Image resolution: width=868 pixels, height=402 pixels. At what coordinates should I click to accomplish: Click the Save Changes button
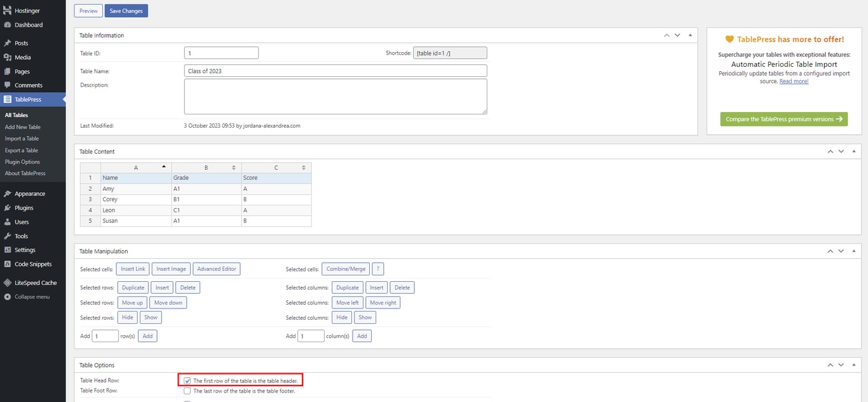click(126, 11)
